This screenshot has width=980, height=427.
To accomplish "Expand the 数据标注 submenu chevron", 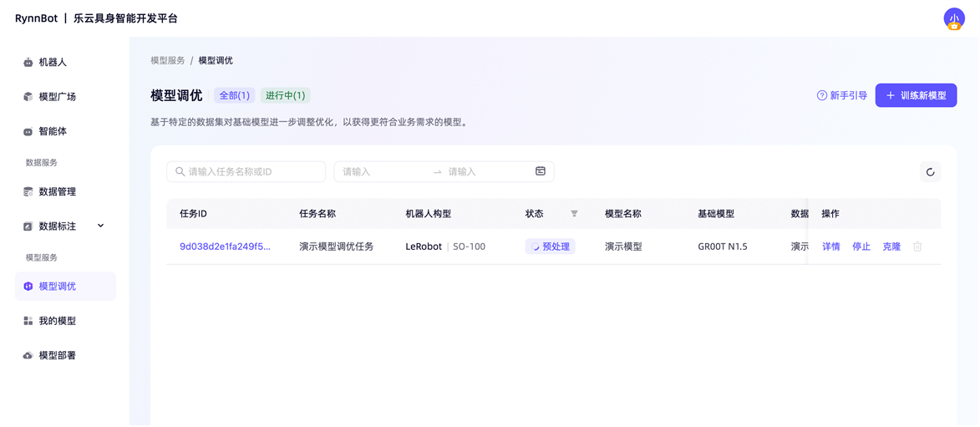I will (100, 226).
